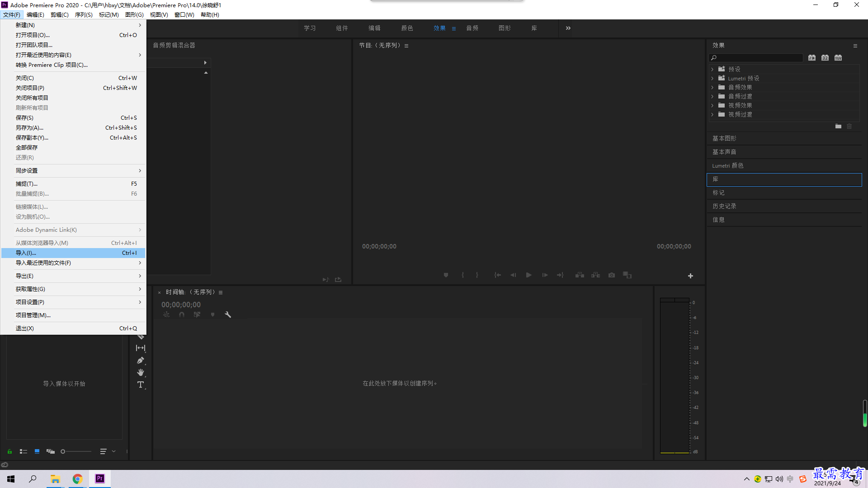The image size is (868, 488).
Task: Open the Export (导出) submenu
Action: [x=73, y=276]
